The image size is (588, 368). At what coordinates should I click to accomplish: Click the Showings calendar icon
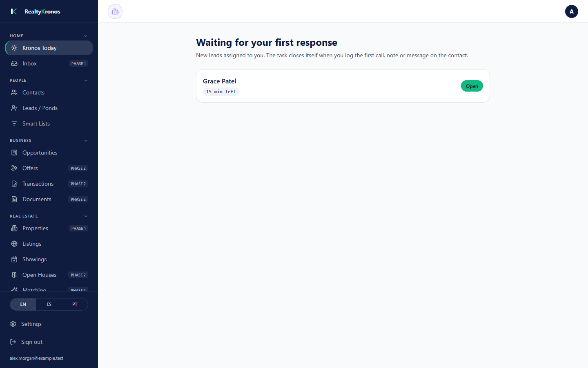(x=14, y=259)
